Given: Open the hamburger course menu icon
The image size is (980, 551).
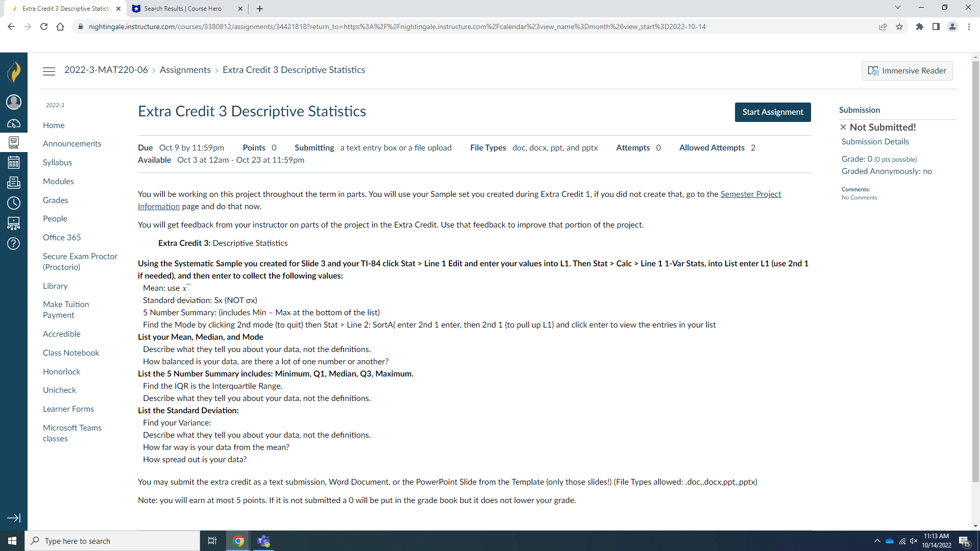Looking at the screenshot, I should click(49, 71).
